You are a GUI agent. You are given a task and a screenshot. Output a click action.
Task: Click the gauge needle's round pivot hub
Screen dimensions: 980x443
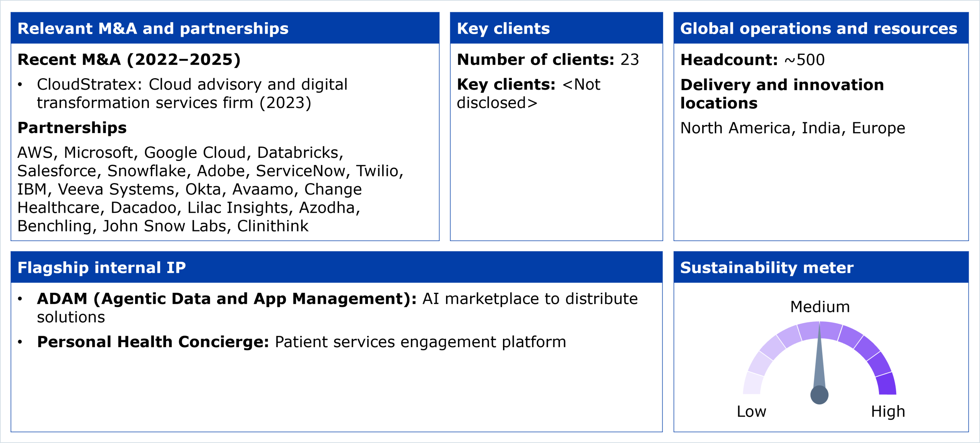[x=819, y=395]
